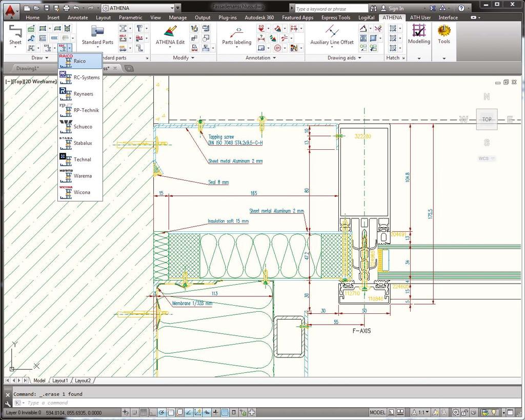This screenshot has width=525, height=420.
Task: Toggle Infer Constraints in status bar
Action: pos(125,412)
